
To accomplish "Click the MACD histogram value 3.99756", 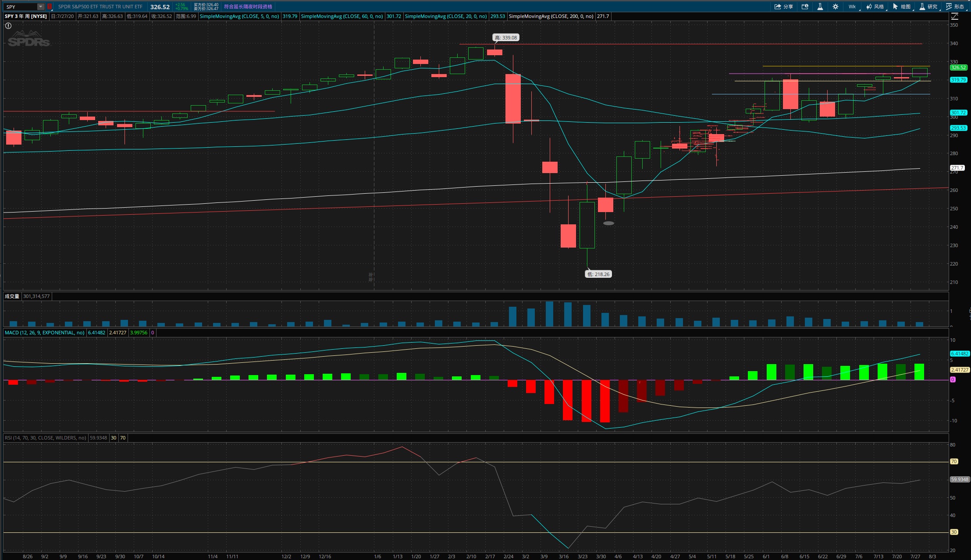I will click(139, 333).
